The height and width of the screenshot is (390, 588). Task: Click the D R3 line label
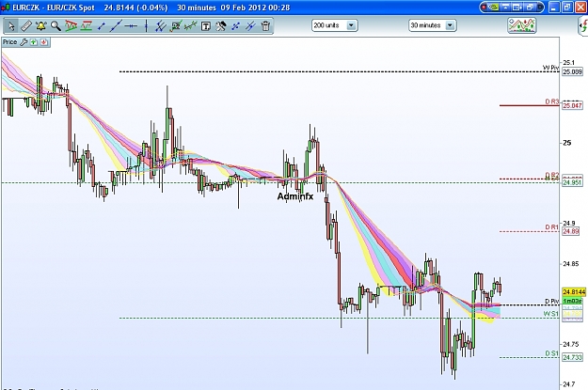[552, 101]
